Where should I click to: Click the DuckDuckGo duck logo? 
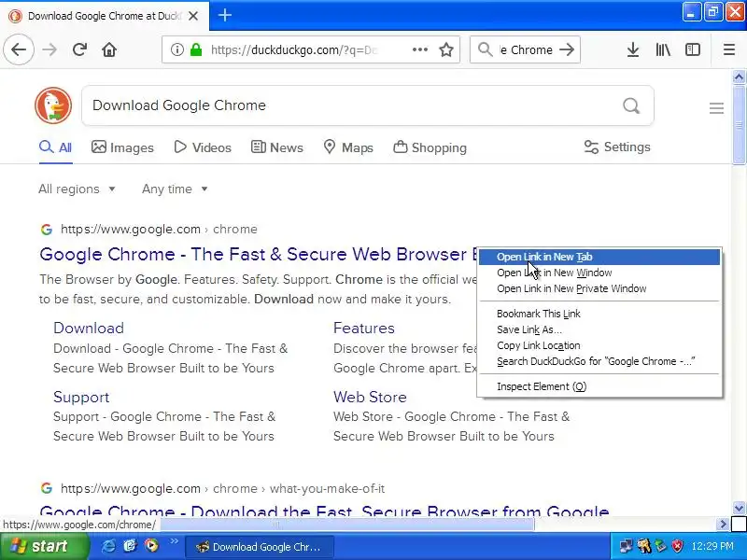point(53,105)
